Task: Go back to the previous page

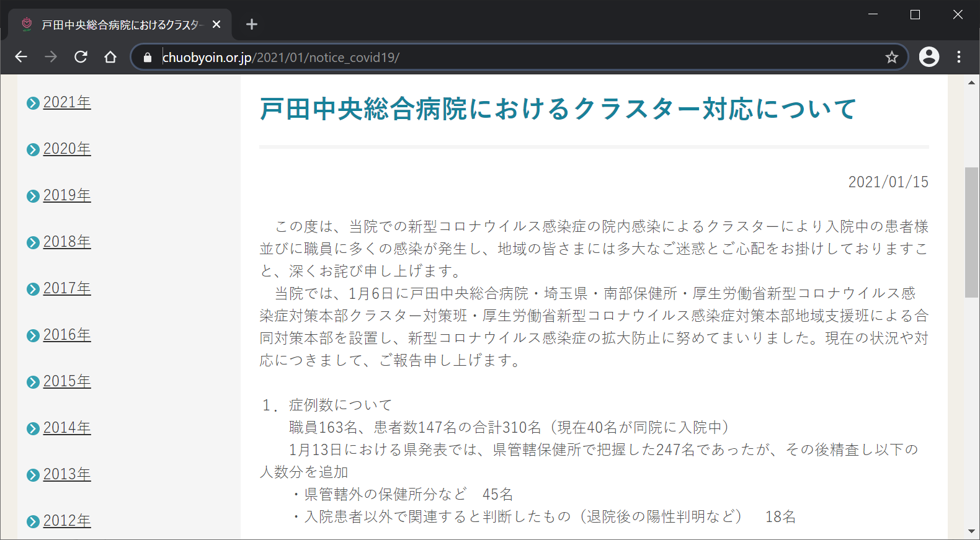Action: [x=21, y=57]
